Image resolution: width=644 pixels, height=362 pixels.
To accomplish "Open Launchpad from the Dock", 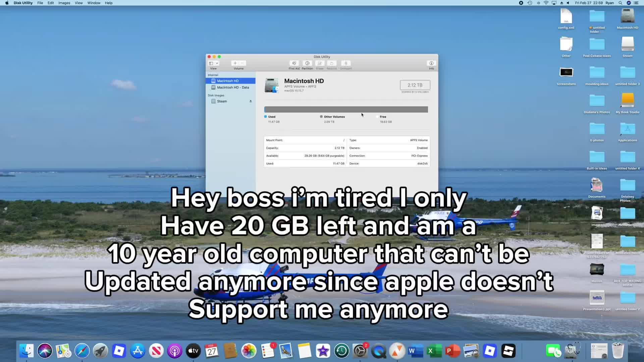I will 100,351.
